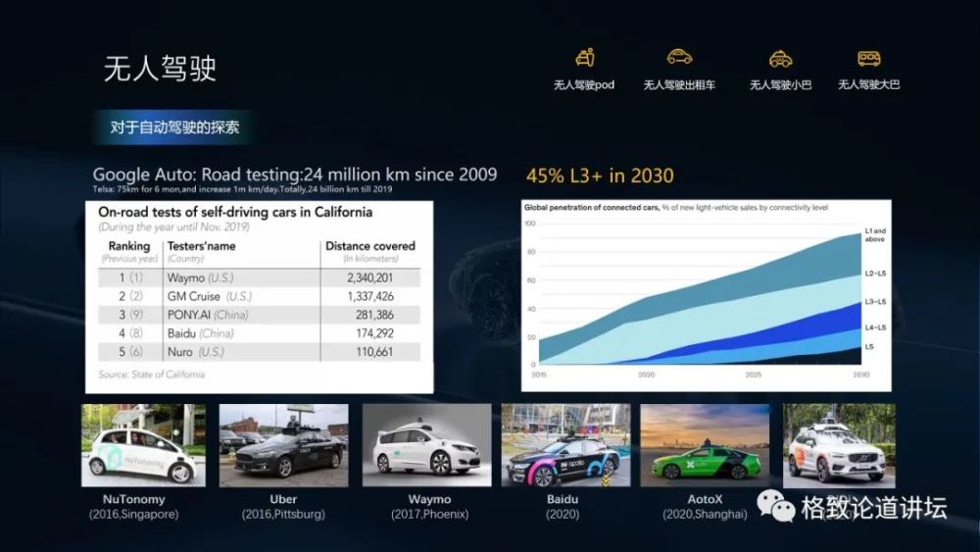Click the California on-road tests table title
Screen dimensions: 980x552
[x=235, y=212]
